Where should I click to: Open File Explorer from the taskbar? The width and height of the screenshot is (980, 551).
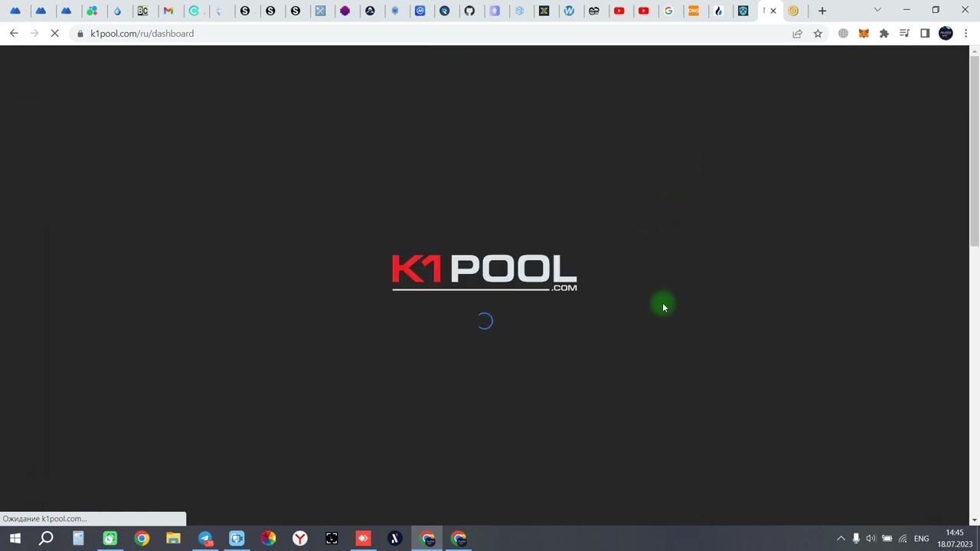[173, 539]
